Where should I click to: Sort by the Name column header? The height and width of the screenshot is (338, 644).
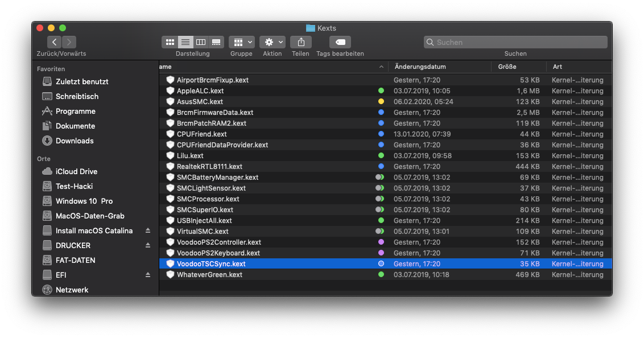(x=273, y=67)
